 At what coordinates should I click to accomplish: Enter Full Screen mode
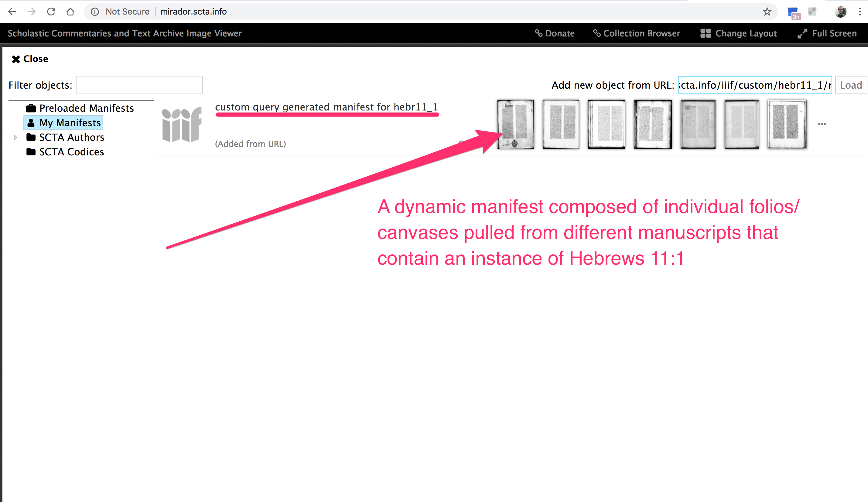pos(827,33)
